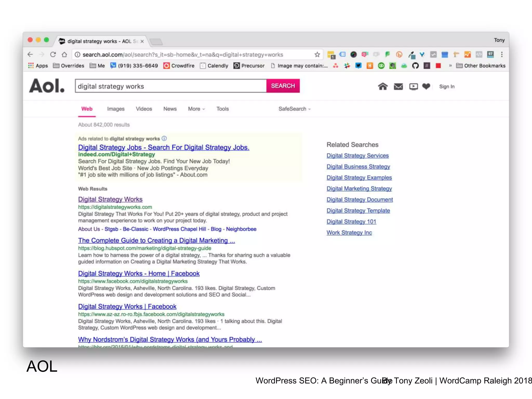Click the browser address bar URL
This screenshot has width=532, height=399.
183,55
